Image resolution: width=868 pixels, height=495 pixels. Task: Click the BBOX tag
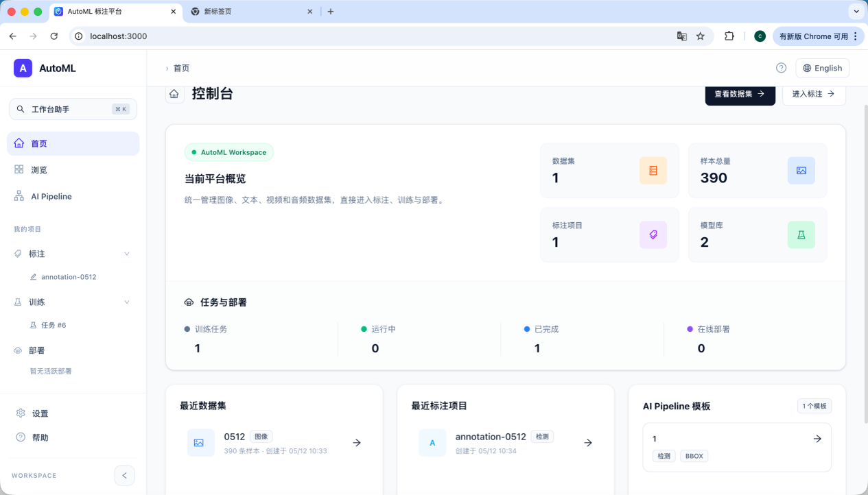694,456
